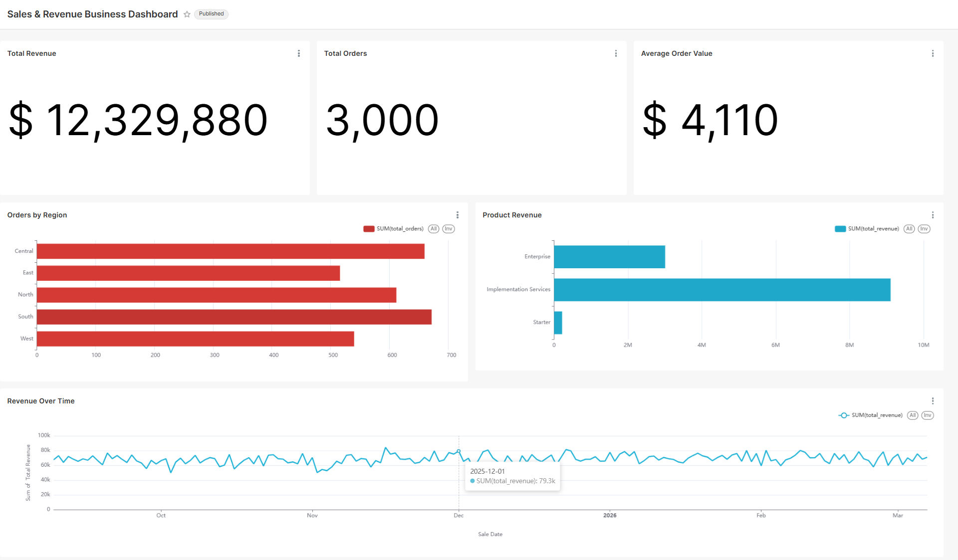Viewport: 958px width, 560px height.
Task: Toggle SUM(total_revenue) legend in Product Revenue
Action: click(873, 229)
